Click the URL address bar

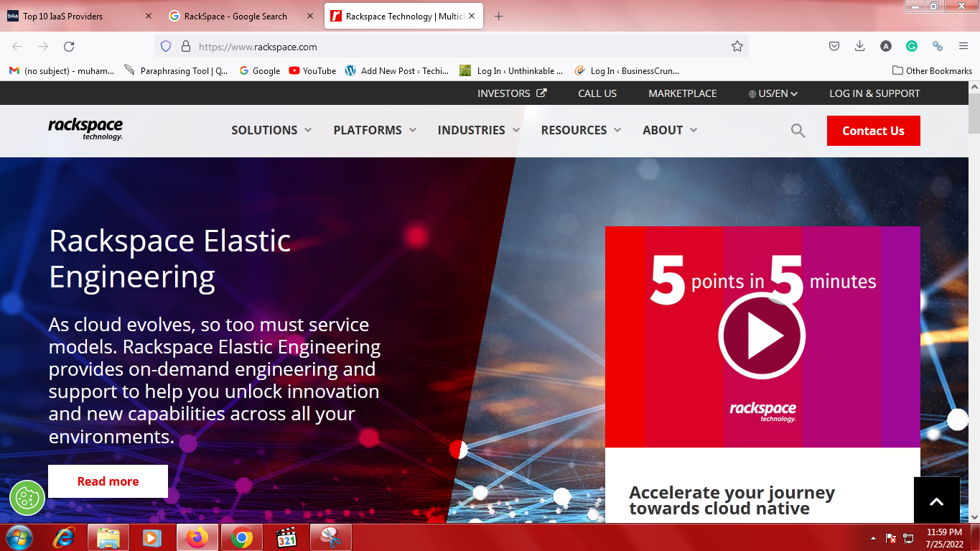(x=451, y=46)
